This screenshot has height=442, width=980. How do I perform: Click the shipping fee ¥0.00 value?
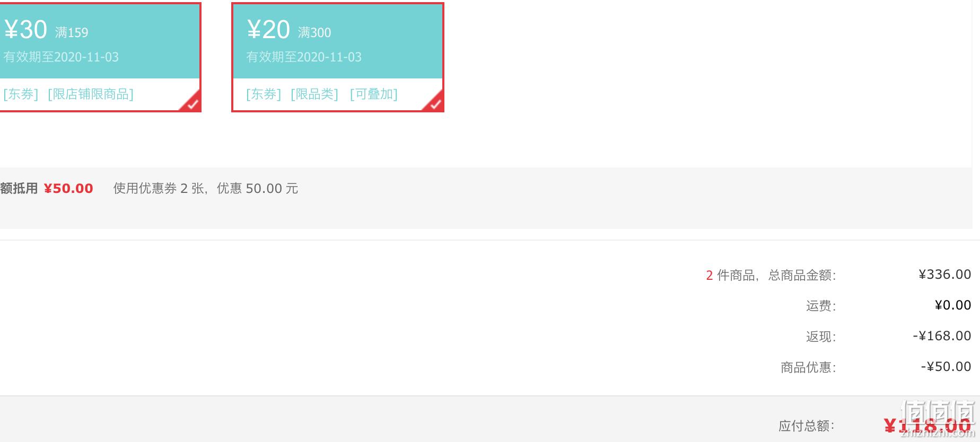click(x=953, y=305)
